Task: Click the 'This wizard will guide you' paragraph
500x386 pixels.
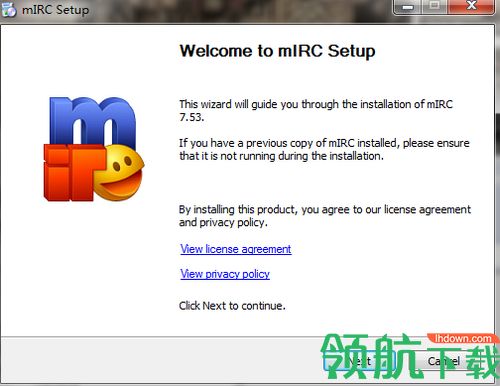Action: 316,111
